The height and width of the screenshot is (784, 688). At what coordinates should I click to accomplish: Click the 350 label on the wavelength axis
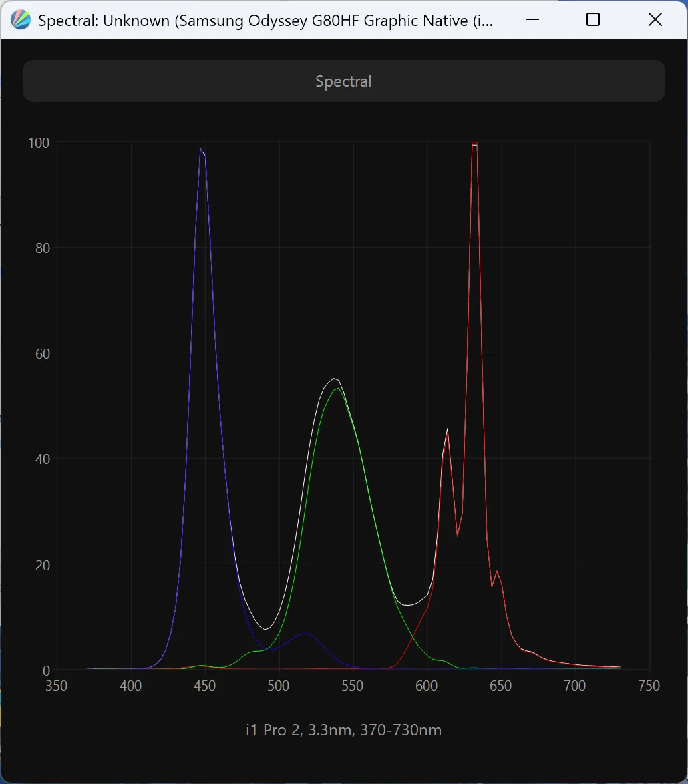[57, 686]
